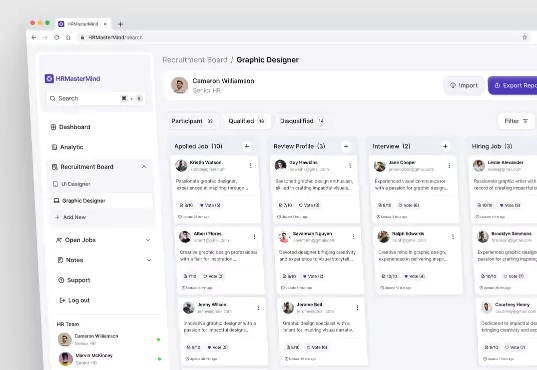Click the Recruitment Board breadcrumb link
537x370 pixels.
(x=195, y=60)
